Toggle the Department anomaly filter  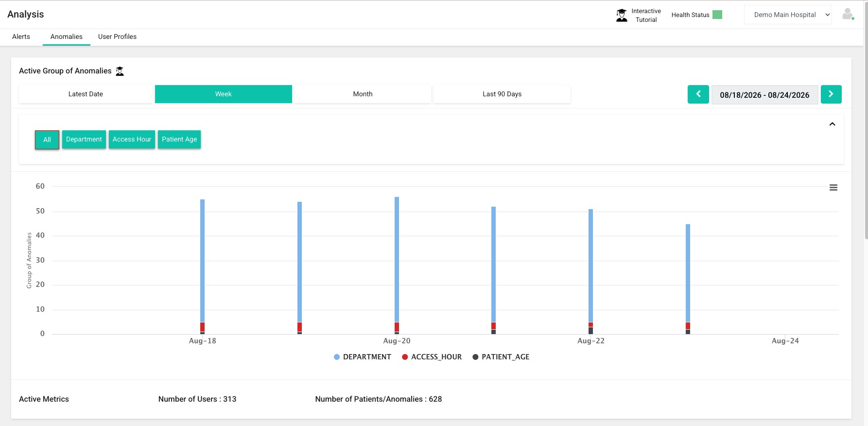click(84, 139)
